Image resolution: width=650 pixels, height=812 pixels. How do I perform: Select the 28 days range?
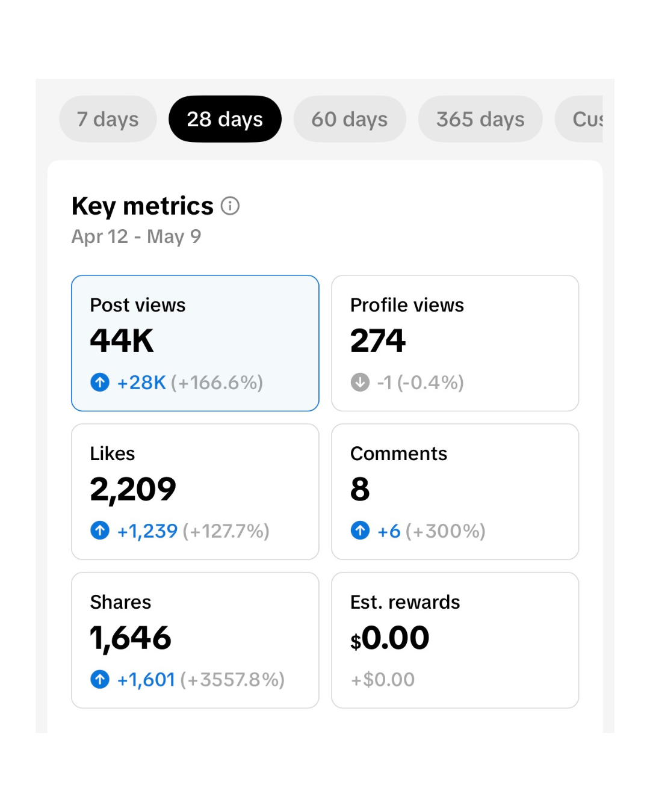point(225,119)
